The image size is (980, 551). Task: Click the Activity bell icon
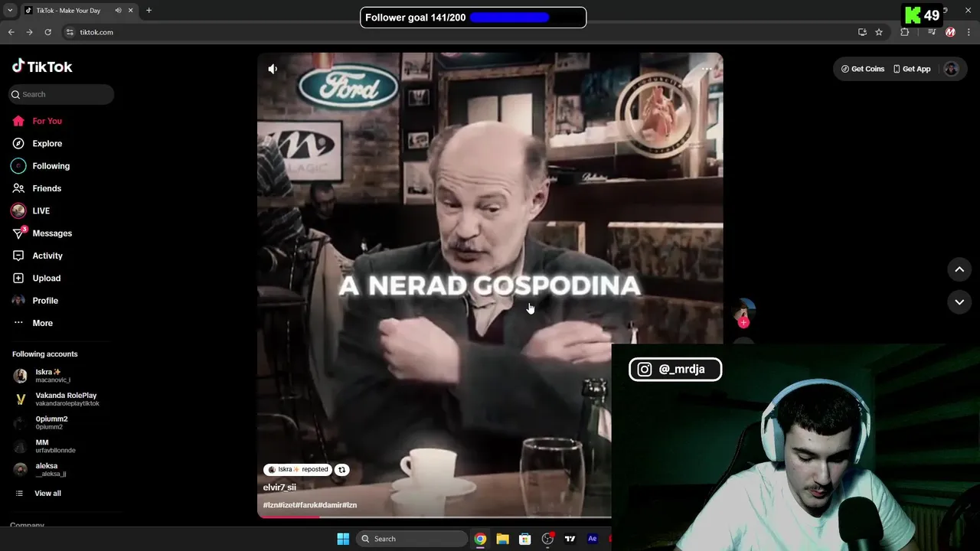tap(18, 256)
